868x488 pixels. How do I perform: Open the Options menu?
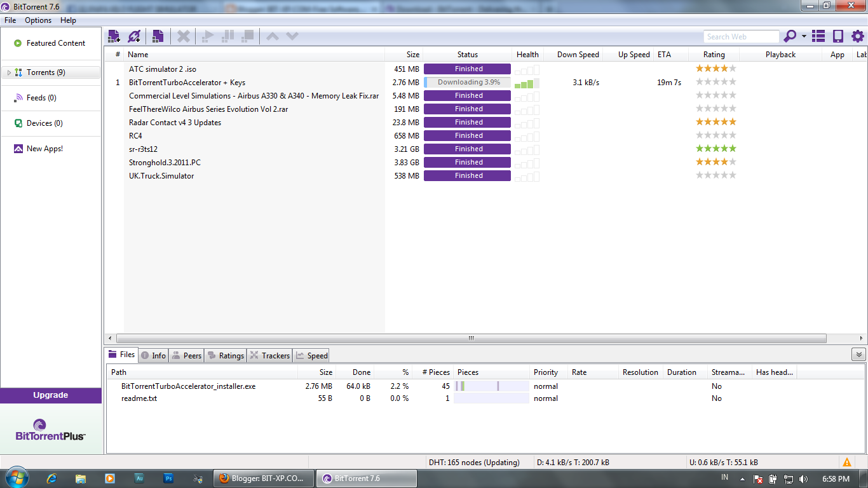[x=38, y=20]
